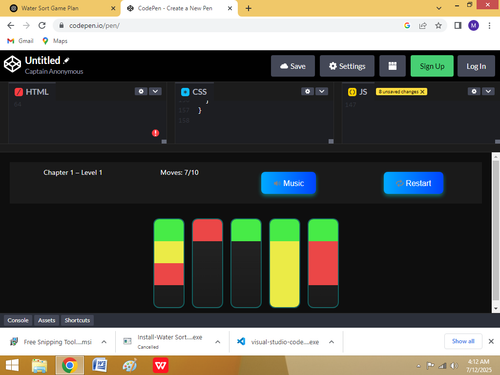Open Chrome profile avatar M
Image resolution: width=500 pixels, height=375 pixels.
473,25
